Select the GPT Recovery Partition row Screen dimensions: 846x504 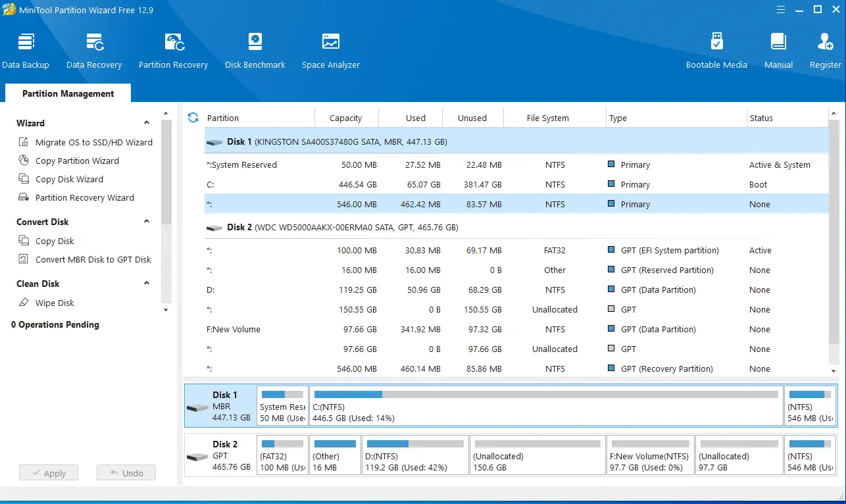[517, 368]
